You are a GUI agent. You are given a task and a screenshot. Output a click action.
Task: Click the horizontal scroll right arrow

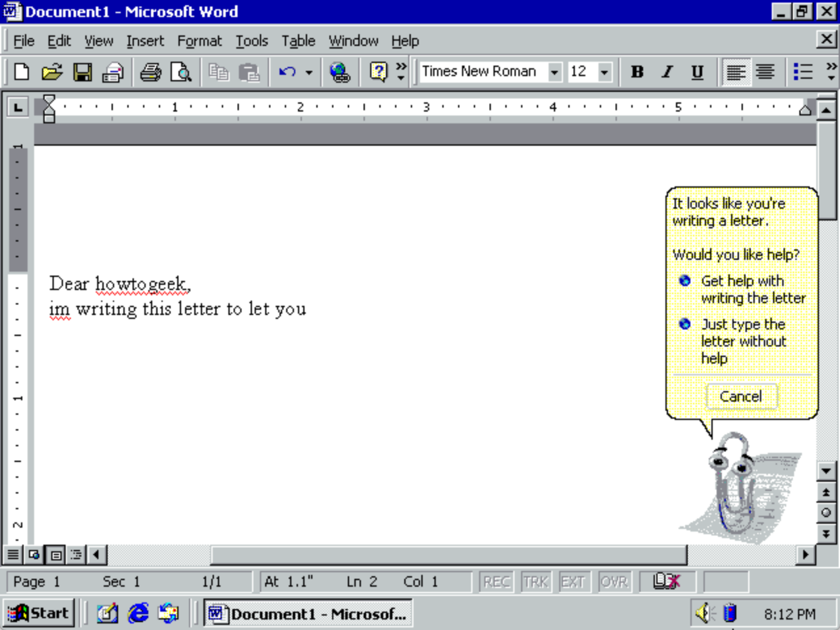pyautogui.click(x=806, y=555)
